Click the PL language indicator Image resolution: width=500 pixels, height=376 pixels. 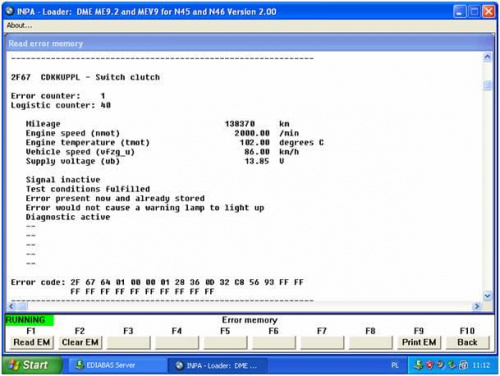[395, 365]
